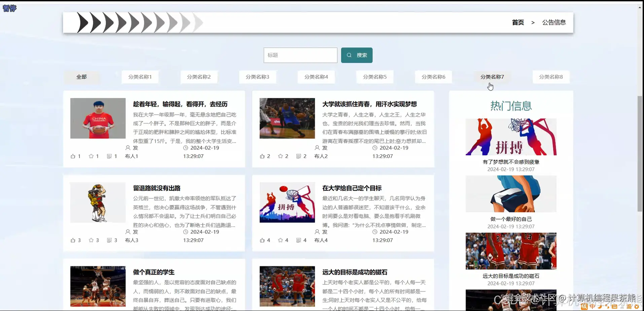Click comment icon on 在大学给自己定个目标 card
Image resolution: width=644 pixels, height=311 pixels.
pos(299,240)
